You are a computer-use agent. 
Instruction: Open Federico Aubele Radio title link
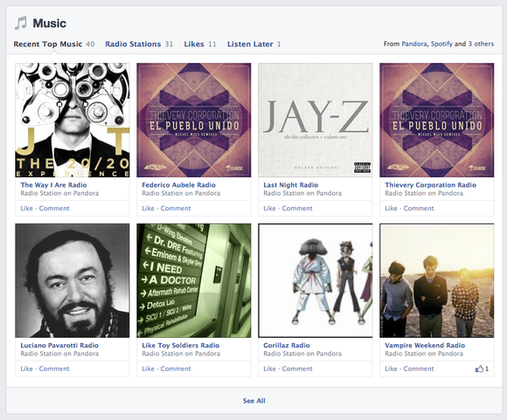[x=179, y=185]
